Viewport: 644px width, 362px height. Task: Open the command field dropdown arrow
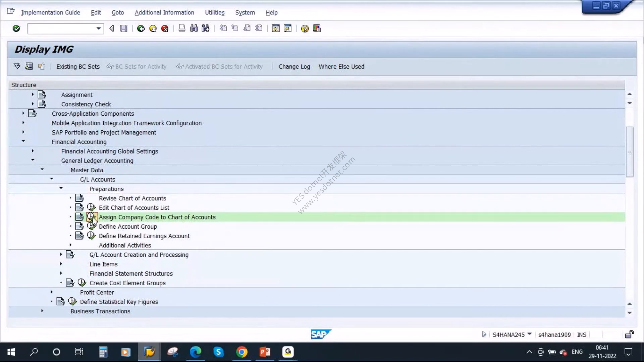99,28
